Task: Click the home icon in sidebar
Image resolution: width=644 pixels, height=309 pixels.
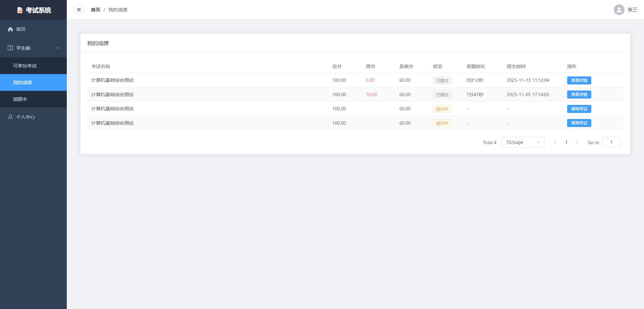Action: 10,29
